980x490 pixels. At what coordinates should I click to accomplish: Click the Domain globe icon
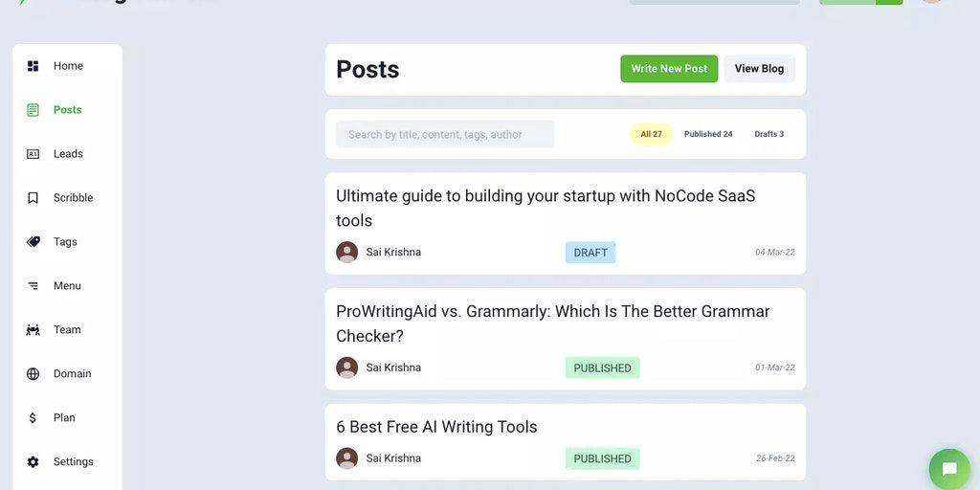[x=33, y=374]
